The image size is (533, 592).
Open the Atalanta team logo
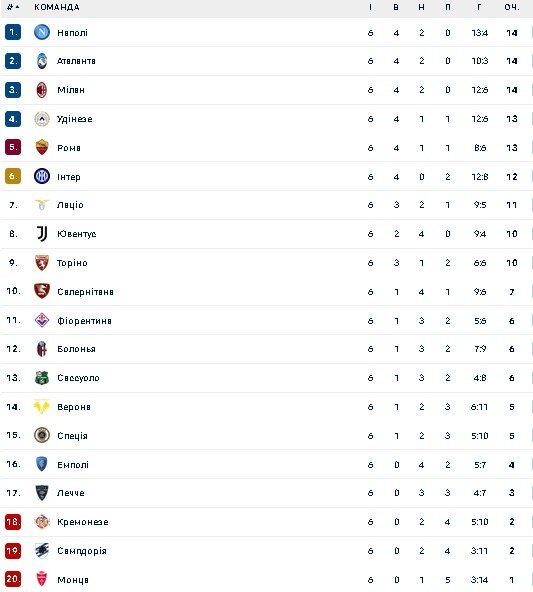[42, 61]
